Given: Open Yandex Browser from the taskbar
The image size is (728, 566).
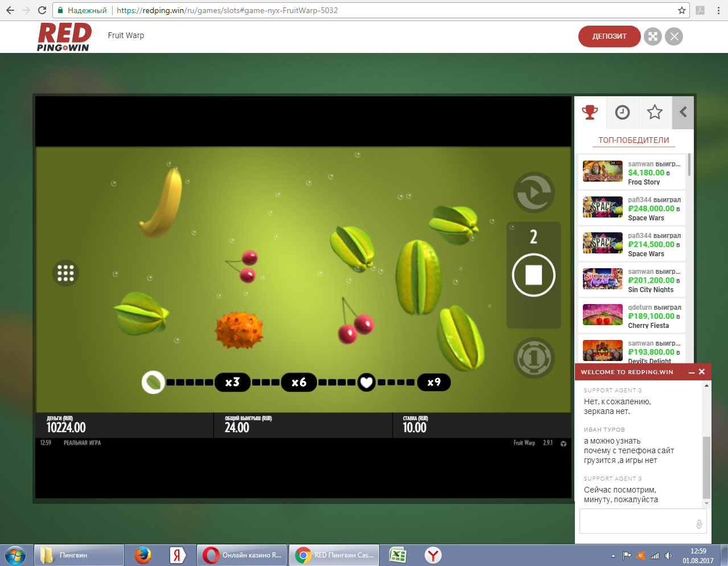Looking at the screenshot, I should (x=434, y=555).
